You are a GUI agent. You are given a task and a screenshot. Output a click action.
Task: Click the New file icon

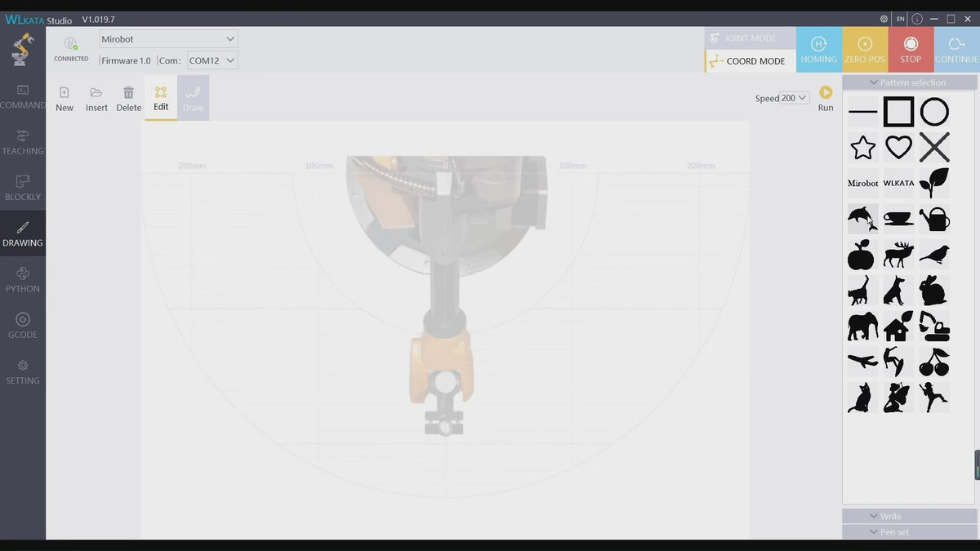[x=65, y=98]
